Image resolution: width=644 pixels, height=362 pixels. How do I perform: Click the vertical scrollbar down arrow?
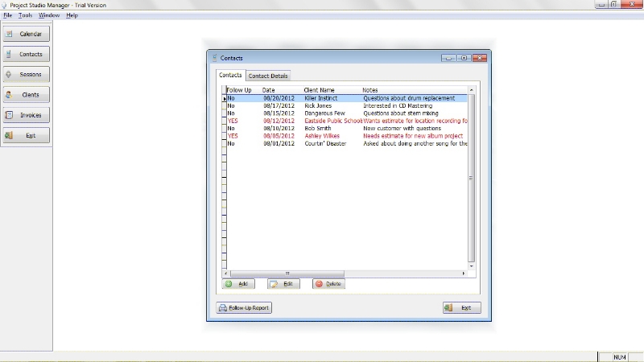click(x=473, y=265)
